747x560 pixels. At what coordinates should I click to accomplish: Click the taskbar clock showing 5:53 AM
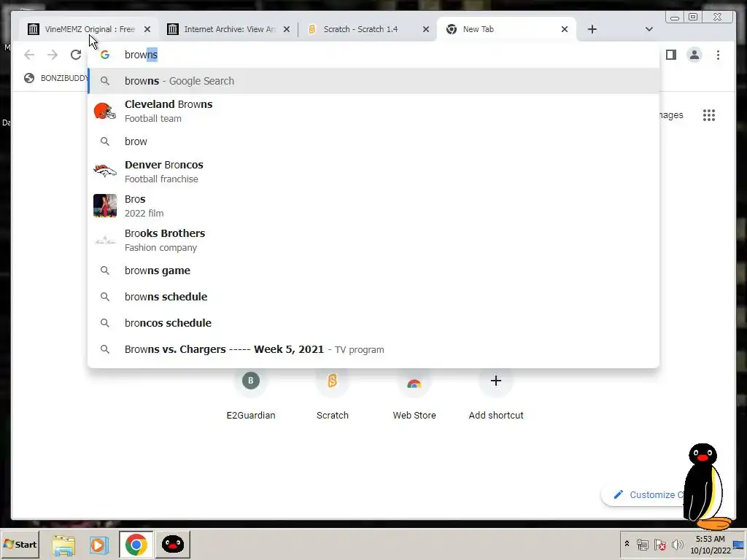pyautogui.click(x=711, y=544)
